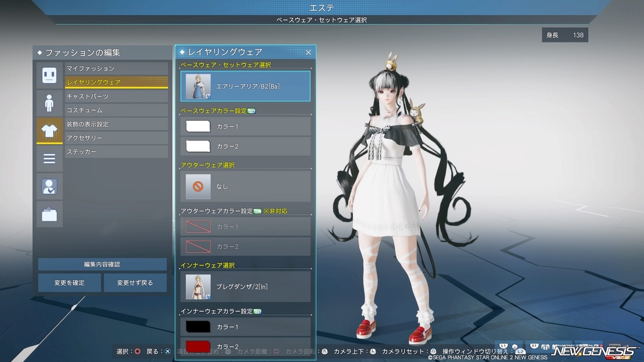
Task: Select the clothing T-shirt category icon
Action: [49, 130]
